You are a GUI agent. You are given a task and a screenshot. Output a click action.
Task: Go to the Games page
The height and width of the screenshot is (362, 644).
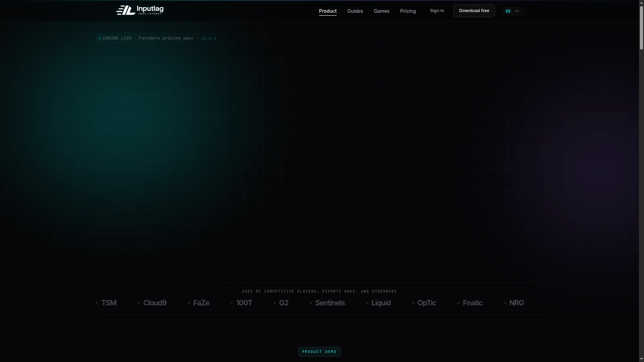381,11
